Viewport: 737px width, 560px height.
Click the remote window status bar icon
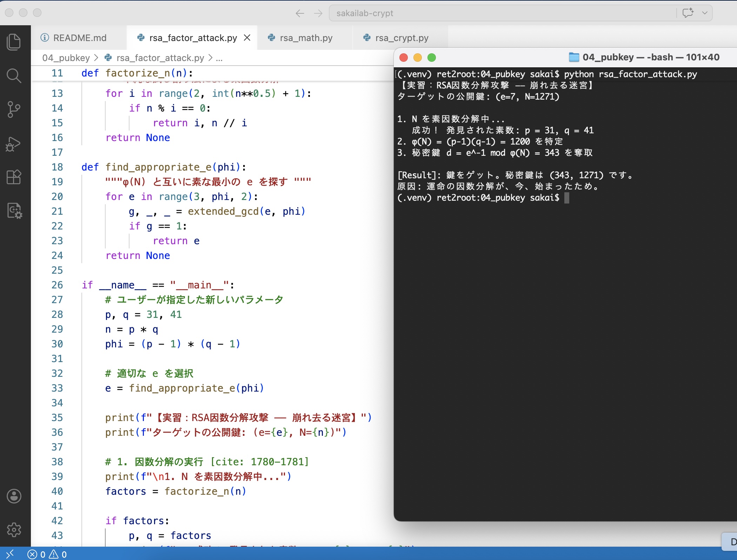(x=10, y=554)
